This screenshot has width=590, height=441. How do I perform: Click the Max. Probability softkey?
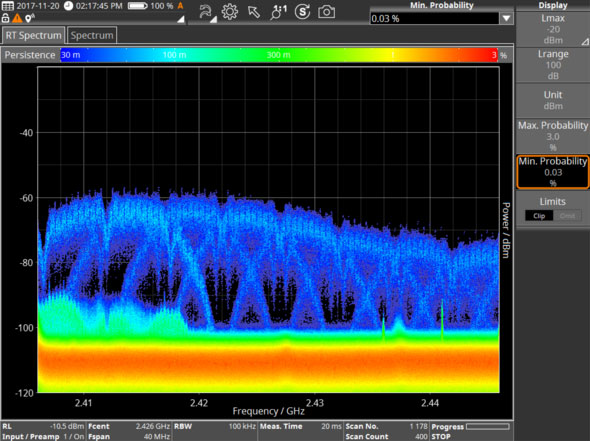[x=553, y=136]
